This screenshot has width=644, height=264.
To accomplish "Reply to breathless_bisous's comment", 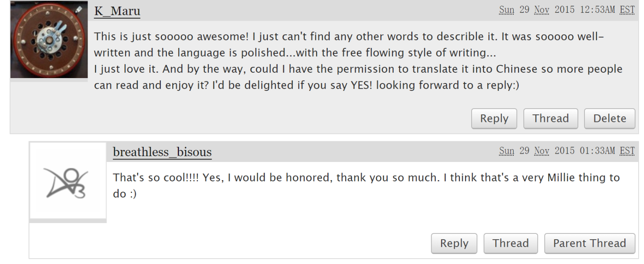I will pyautogui.click(x=454, y=243).
